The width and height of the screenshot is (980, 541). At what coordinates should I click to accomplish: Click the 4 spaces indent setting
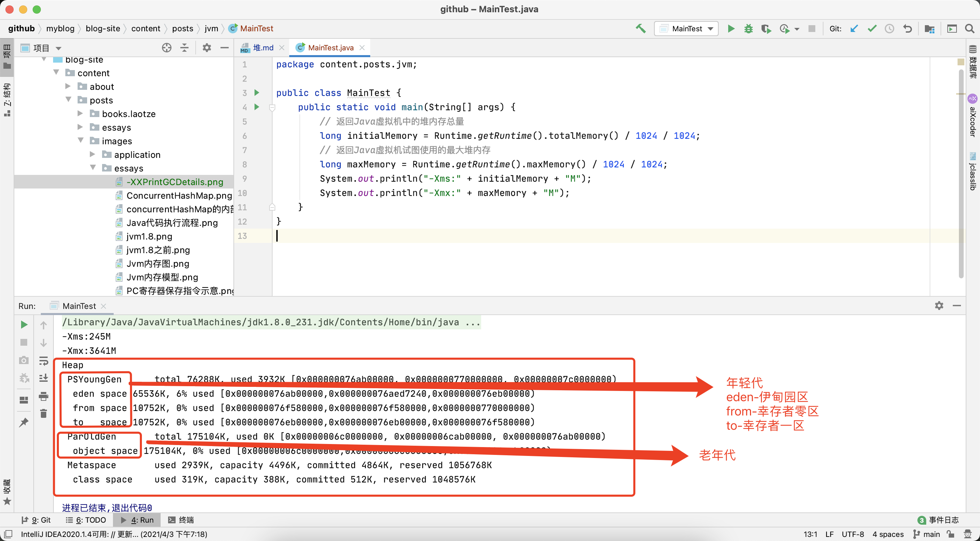click(888, 534)
